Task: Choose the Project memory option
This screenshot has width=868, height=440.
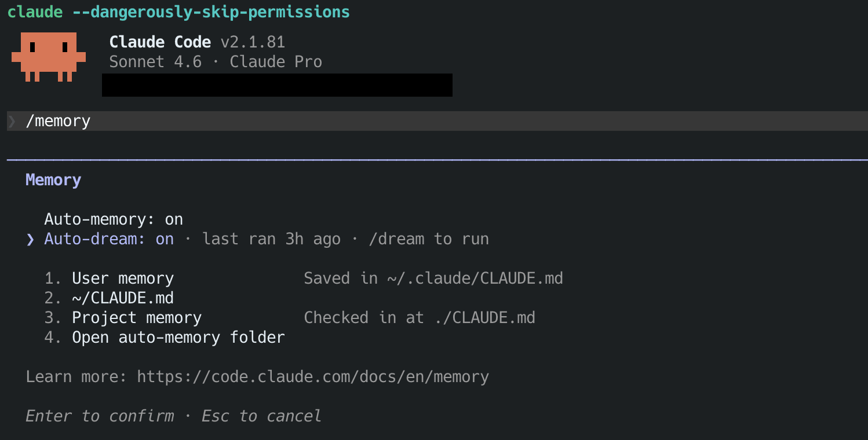Action: pyautogui.click(x=136, y=318)
